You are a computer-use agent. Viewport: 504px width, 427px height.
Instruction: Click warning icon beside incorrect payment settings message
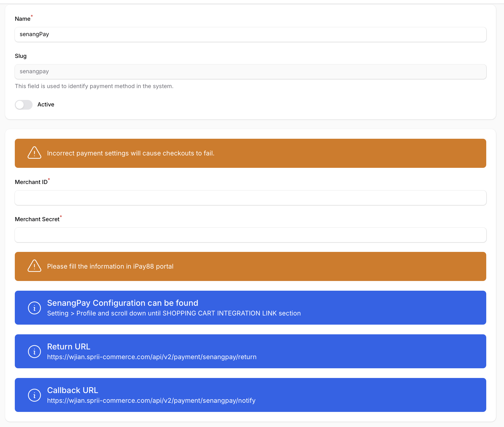tap(34, 153)
